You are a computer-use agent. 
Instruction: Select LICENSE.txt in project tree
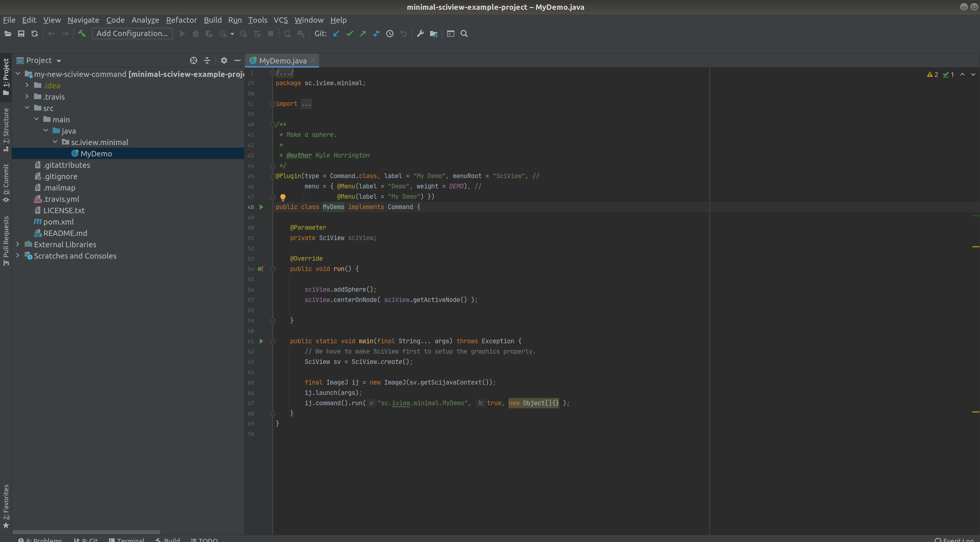click(64, 210)
